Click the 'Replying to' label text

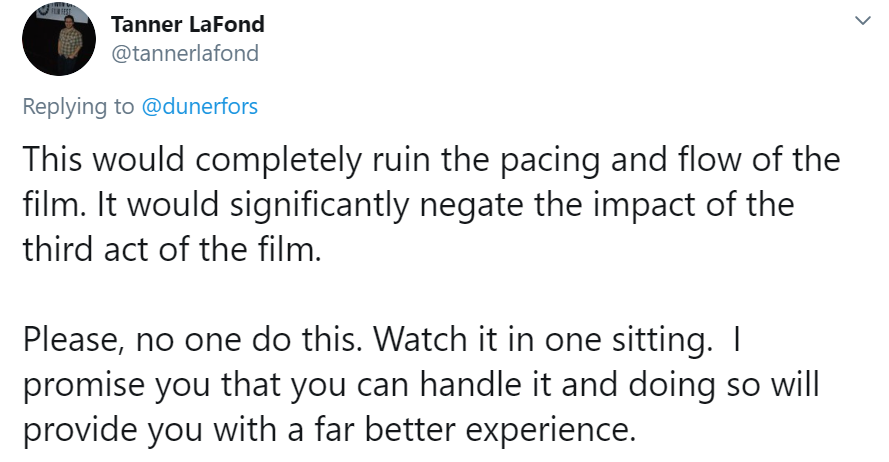click(x=78, y=107)
